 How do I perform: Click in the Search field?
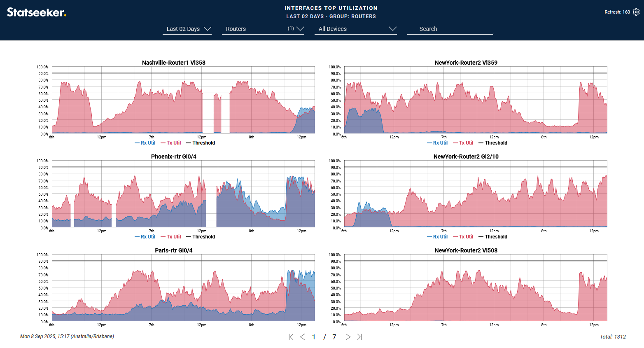pyautogui.click(x=450, y=29)
